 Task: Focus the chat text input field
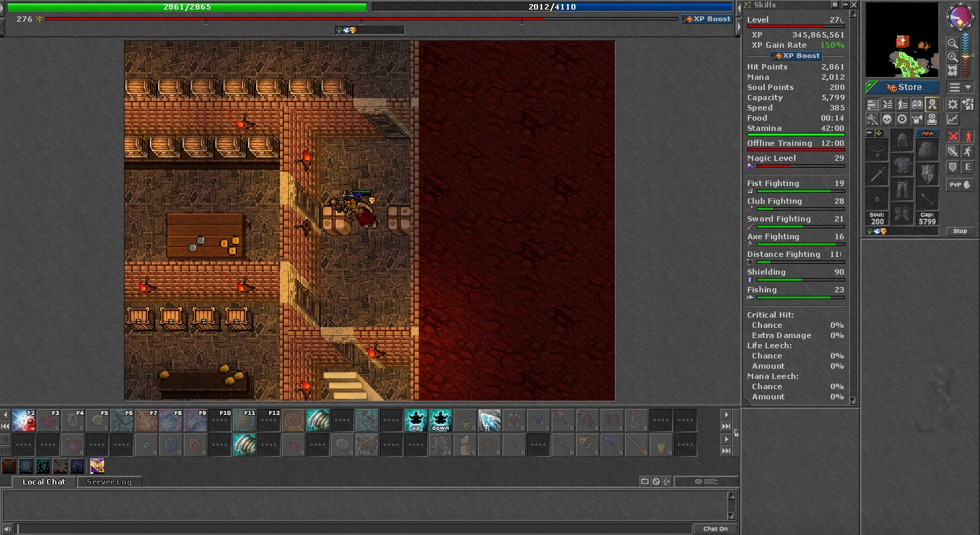[x=354, y=528]
